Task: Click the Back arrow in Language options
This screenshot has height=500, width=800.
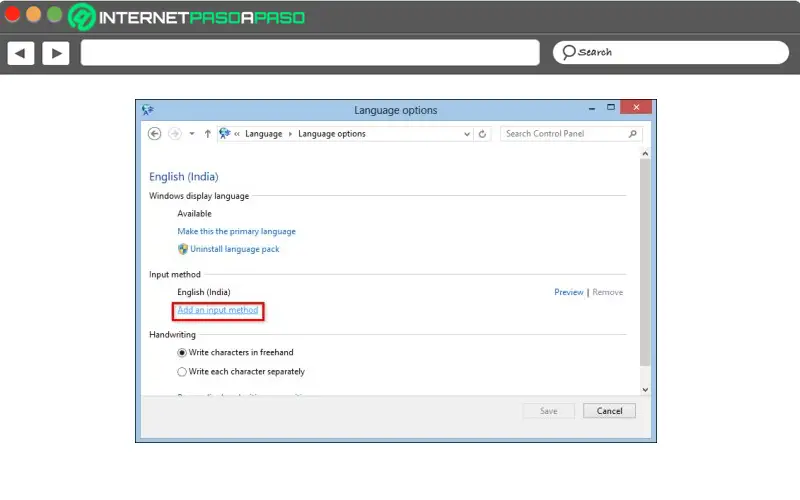Action: click(155, 134)
